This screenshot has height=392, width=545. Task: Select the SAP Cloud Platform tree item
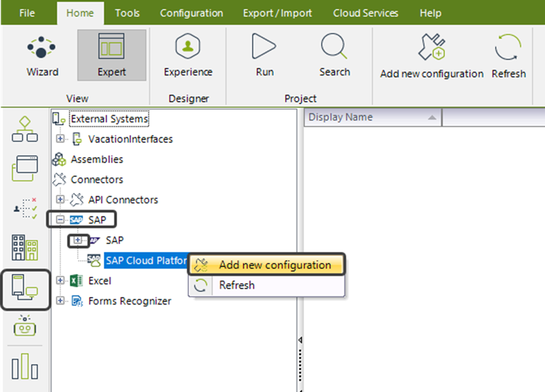(146, 260)
